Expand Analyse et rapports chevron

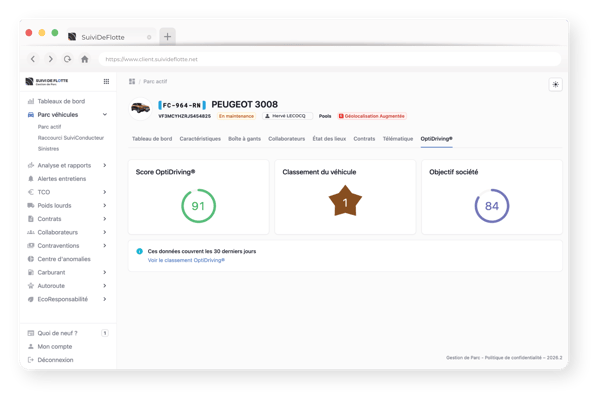105,165
